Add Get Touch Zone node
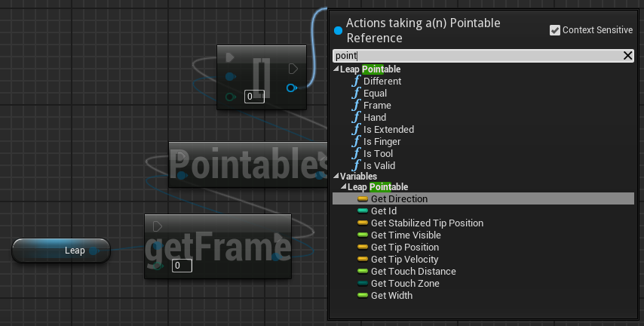This screenshot has width=644, height=326. (x=405, y=283)
